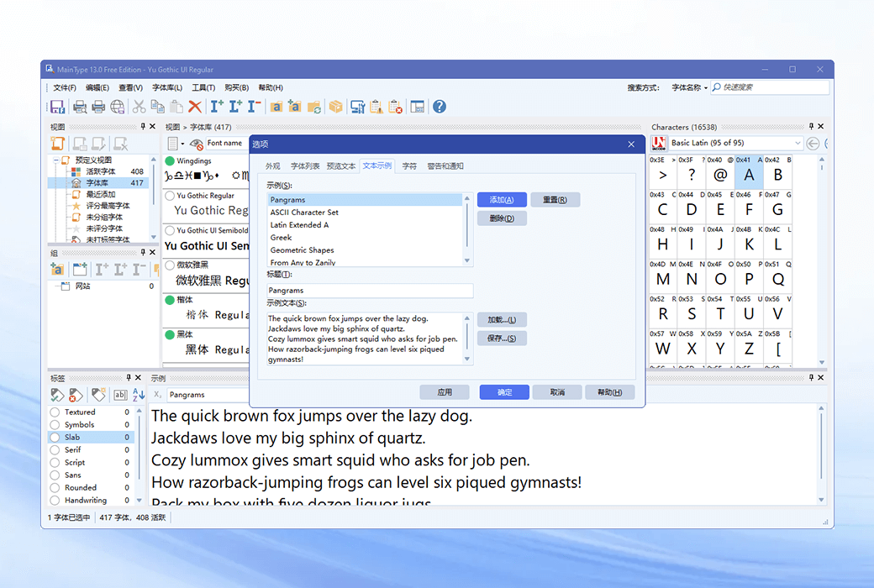Toggle the eye visibility filter icon

pos(196,144)
